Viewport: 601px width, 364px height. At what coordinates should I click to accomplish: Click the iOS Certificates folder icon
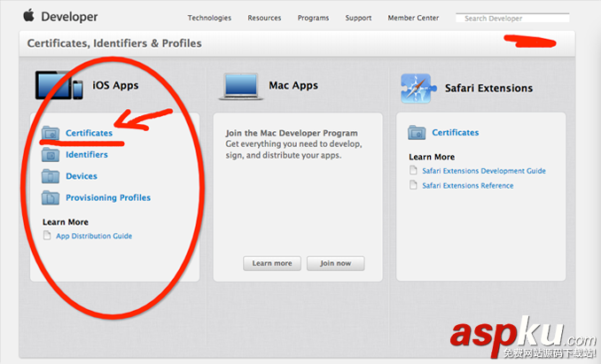pyautogui.click(x=51, y=133)
